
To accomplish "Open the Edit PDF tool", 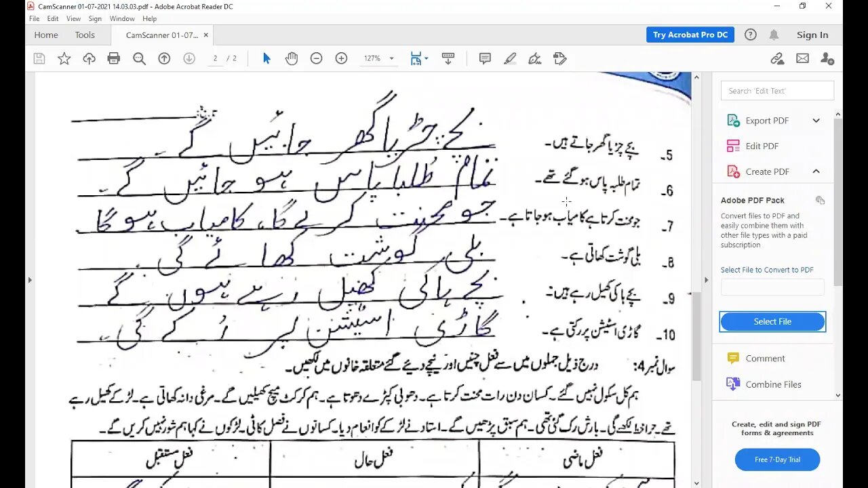I will point(762,146).
